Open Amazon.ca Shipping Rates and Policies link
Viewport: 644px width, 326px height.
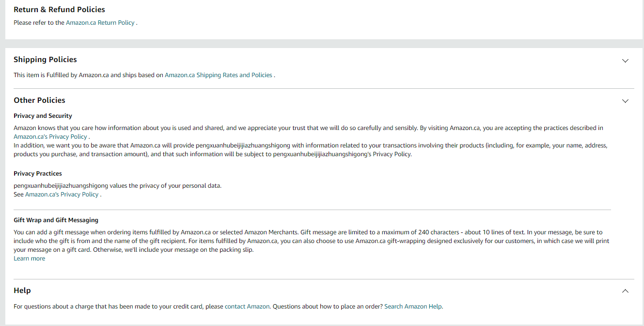[218, 75]
